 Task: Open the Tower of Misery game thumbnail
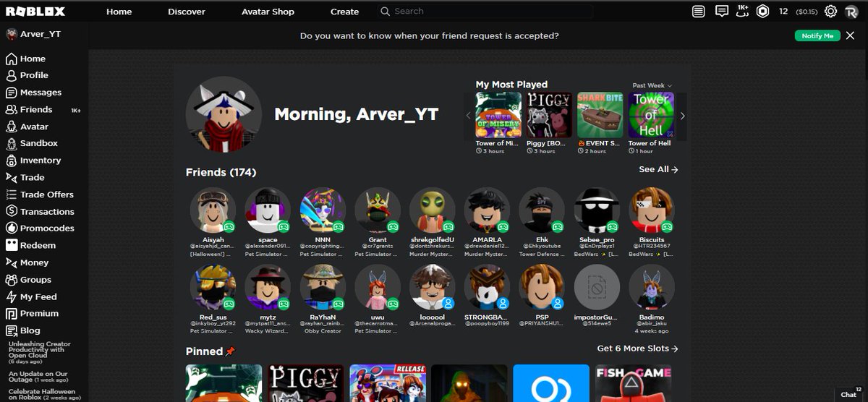click(x=498, y=115)
